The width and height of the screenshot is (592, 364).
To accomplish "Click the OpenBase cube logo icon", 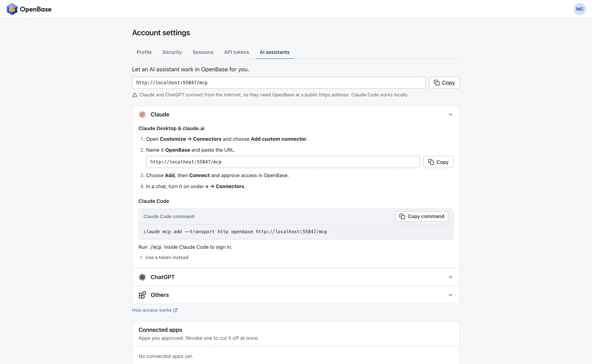I will coord(12,9).
